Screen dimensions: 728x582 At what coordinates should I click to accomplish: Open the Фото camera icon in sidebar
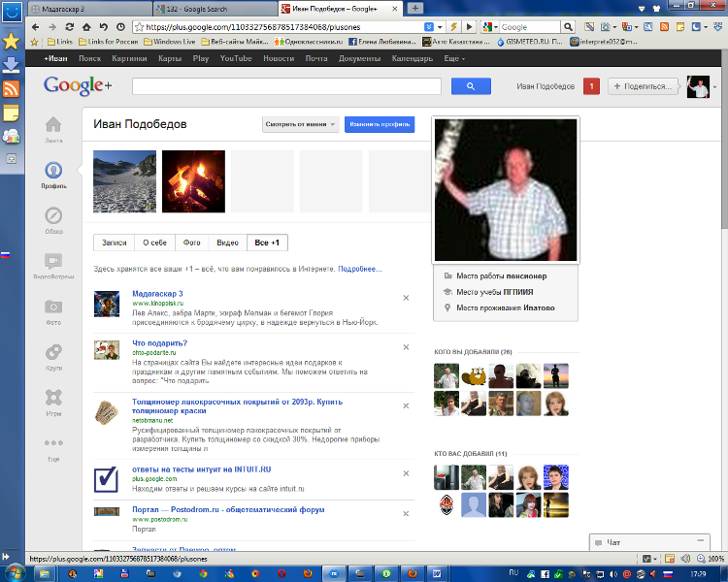53,307
